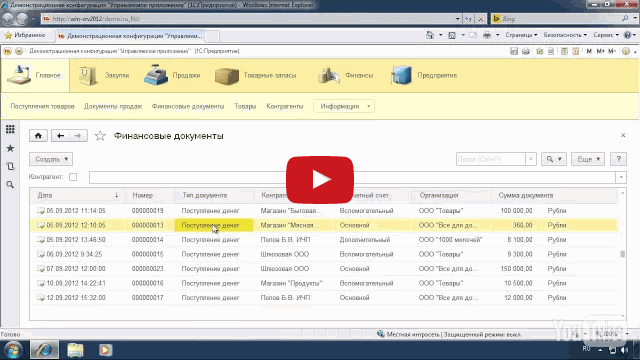Focus the Контрагент filter input field
Viewport: 640px width, 360px height.
[x=352, y=177]
